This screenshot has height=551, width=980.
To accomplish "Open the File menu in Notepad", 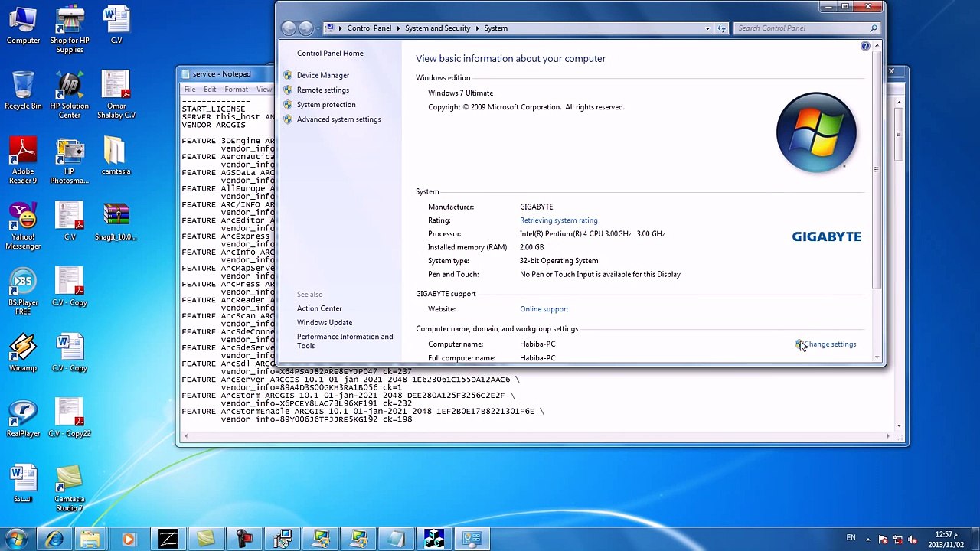I will click(x=189, y=90).
